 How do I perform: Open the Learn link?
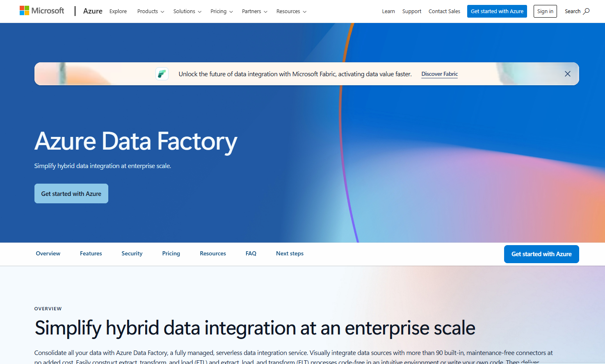click(x=388, y=11)
